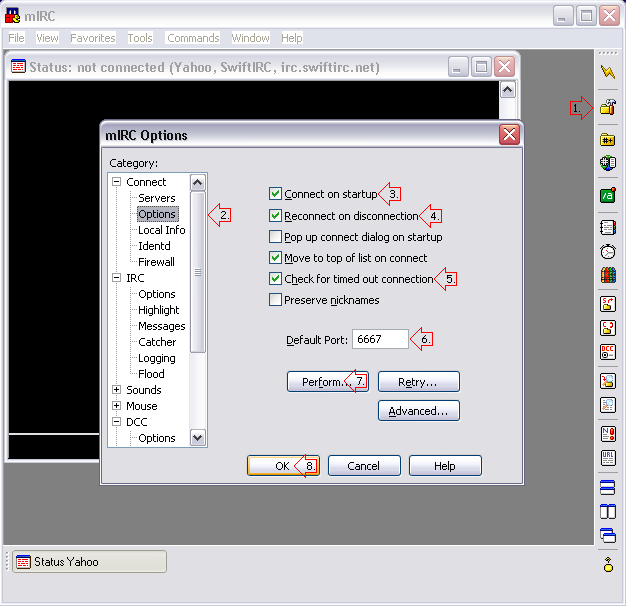Image resolution: width=626 pixels, height=606 pixels.
Task: Toggle Check for timed out connection
Action: 275,279
